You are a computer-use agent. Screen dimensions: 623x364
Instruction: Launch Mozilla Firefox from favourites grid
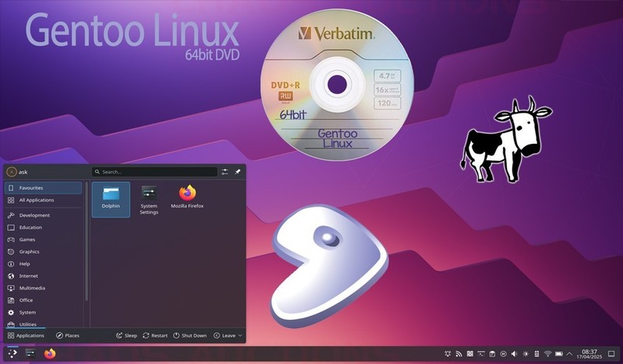point(187,198)
